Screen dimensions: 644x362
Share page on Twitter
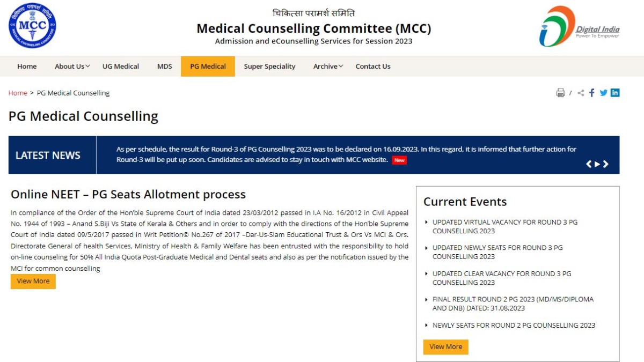point(603,93)
